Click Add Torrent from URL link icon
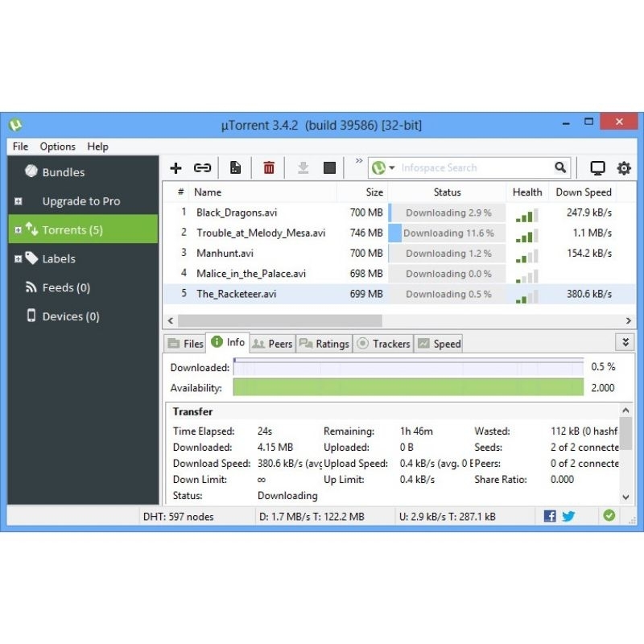644x644 pixels. (x=202, y=168)
